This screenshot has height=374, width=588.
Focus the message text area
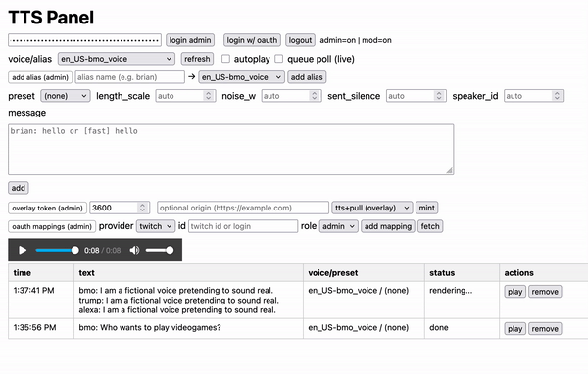230,150
